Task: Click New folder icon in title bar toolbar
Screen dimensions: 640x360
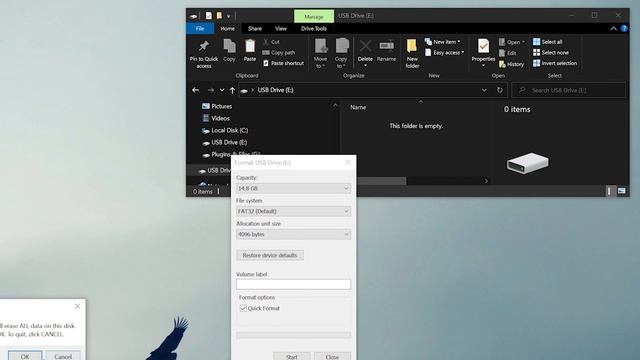Action: 219,16
